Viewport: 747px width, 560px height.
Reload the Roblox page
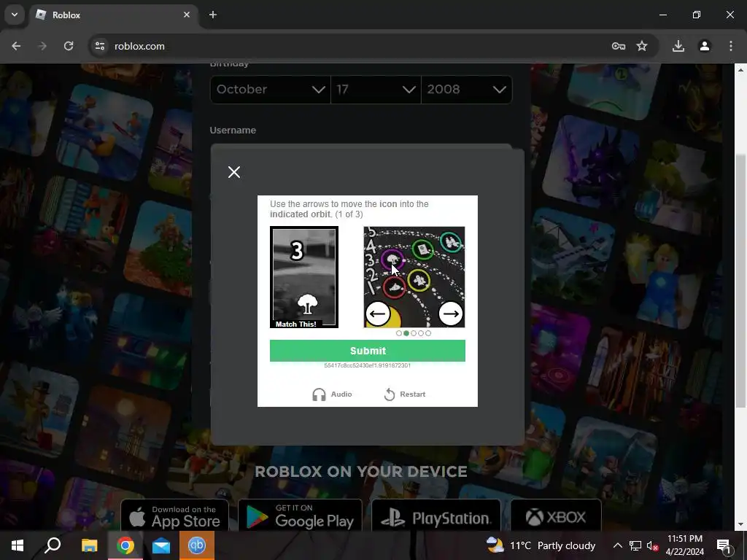[x=69, y=46]
